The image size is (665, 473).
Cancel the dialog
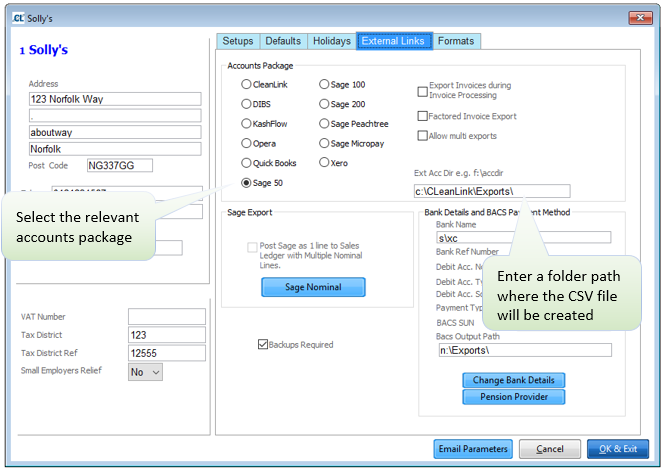[x=550, y=449]
